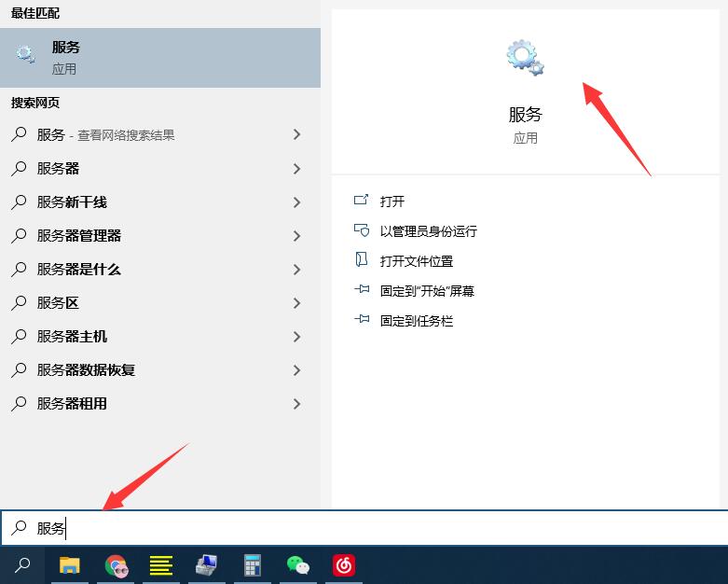Screen dimensions: 728x584
Task: Expand the chevron for 服务区
Action: click(297, 303)
